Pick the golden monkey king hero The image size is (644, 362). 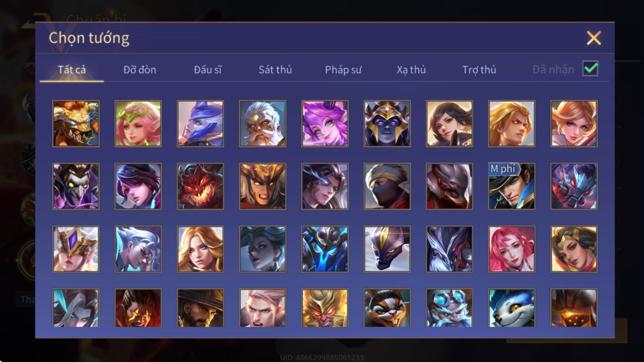(325, 307)
